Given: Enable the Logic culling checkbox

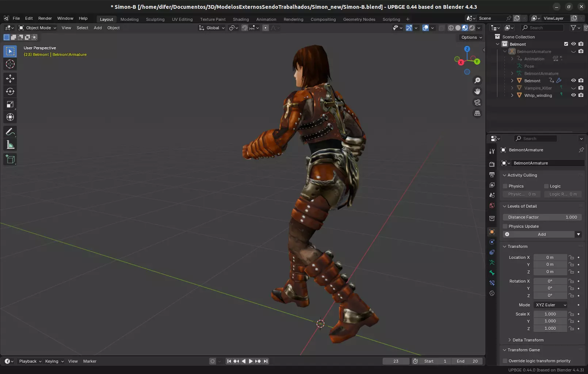Looking at the screenshot, I should [x=546, y=186].
